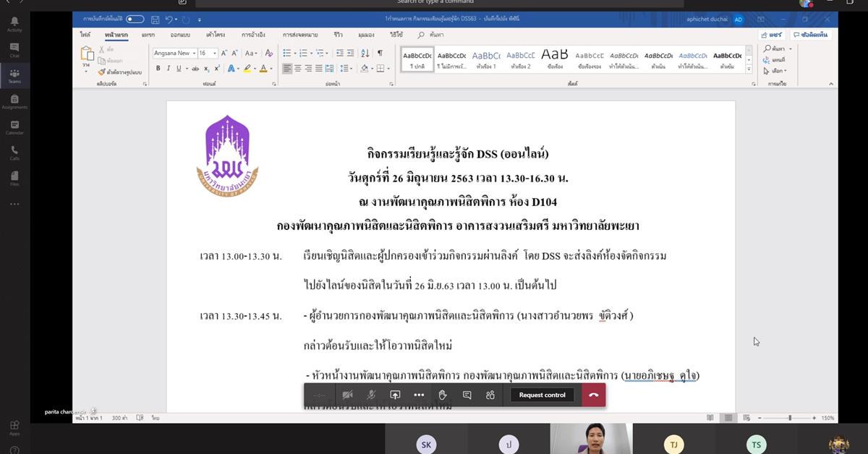
Task: Click the Decrease Font Size icon
Action: (x=235, y=53)
